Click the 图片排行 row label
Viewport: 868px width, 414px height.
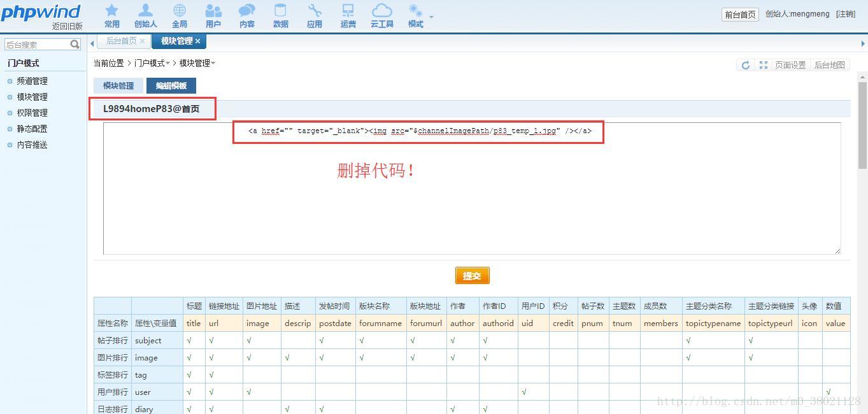(x=113, y=358)
